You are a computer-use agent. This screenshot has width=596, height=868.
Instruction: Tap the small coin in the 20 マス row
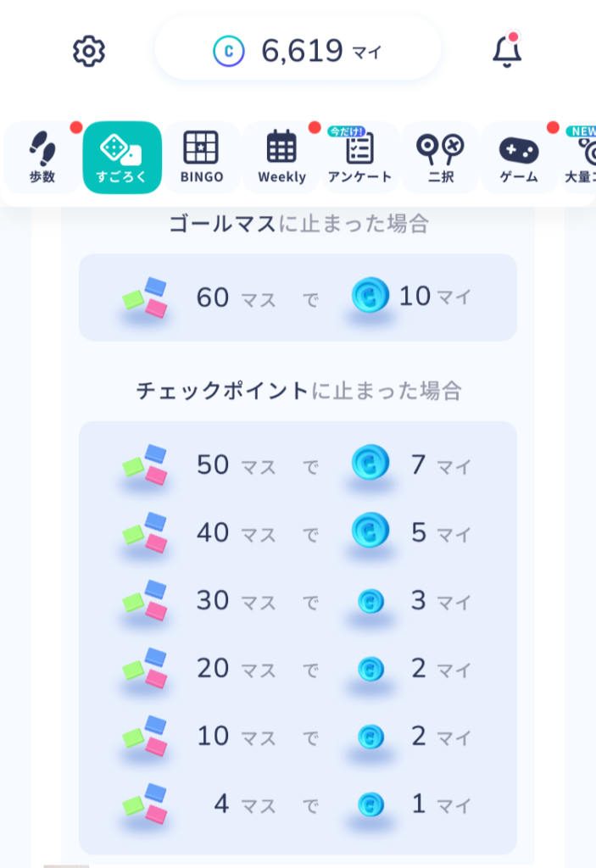(x=370, y=668)
